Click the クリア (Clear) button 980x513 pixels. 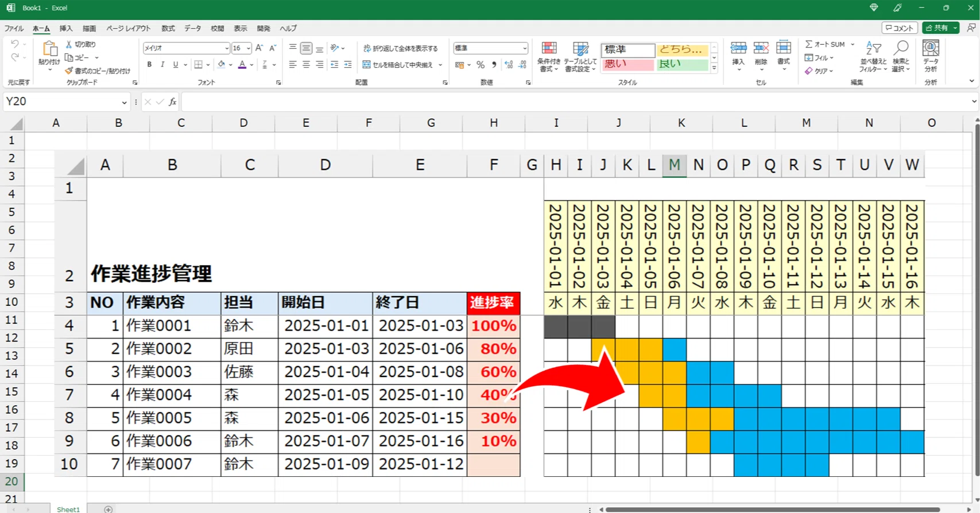coord(819,71)
